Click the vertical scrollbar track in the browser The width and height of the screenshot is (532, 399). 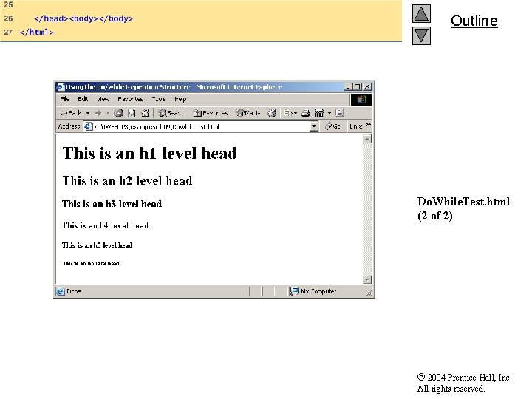pos(367,209)
